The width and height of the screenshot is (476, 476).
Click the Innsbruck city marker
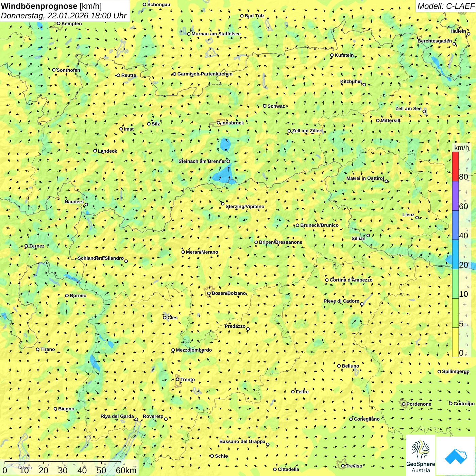point(219,123)
